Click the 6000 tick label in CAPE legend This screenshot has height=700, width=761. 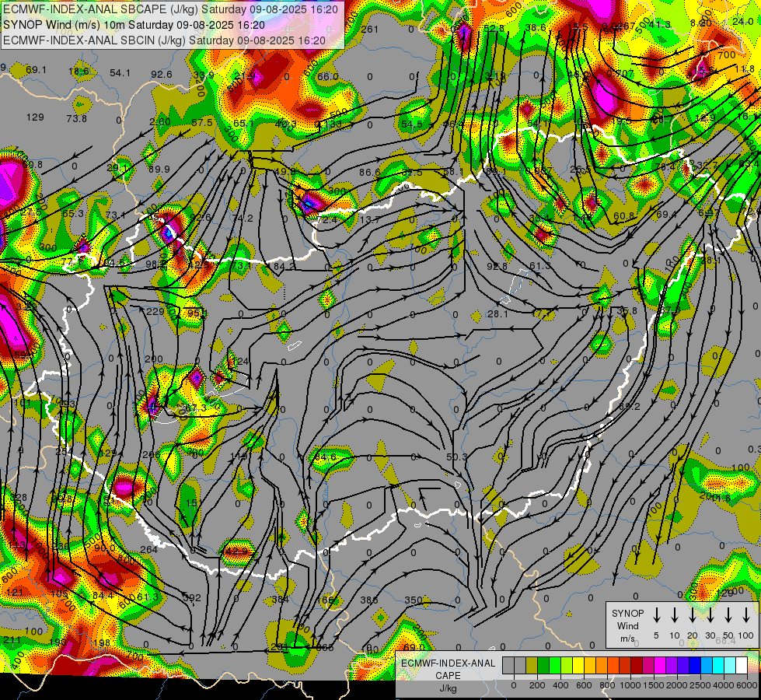pos(747,685)
